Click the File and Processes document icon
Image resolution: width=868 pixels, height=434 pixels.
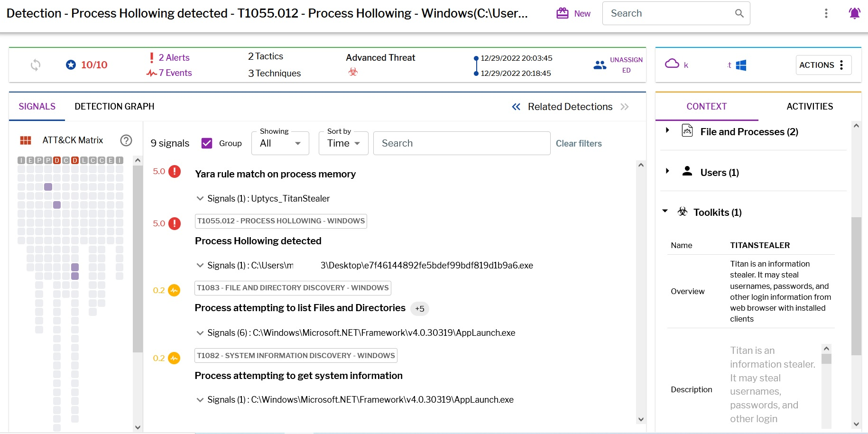687,130
